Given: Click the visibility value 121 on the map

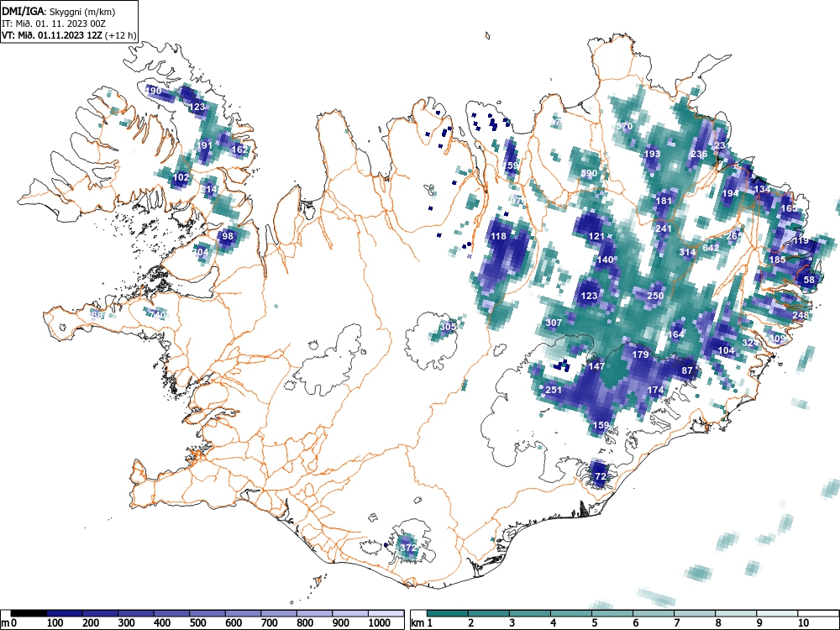Looking at the screenshot, I should (x=596, y=236).
